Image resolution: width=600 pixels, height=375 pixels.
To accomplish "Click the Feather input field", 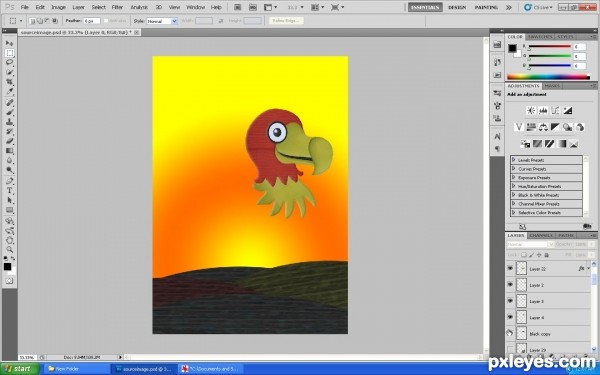I will pyautogui.click(x=91, y=21).
